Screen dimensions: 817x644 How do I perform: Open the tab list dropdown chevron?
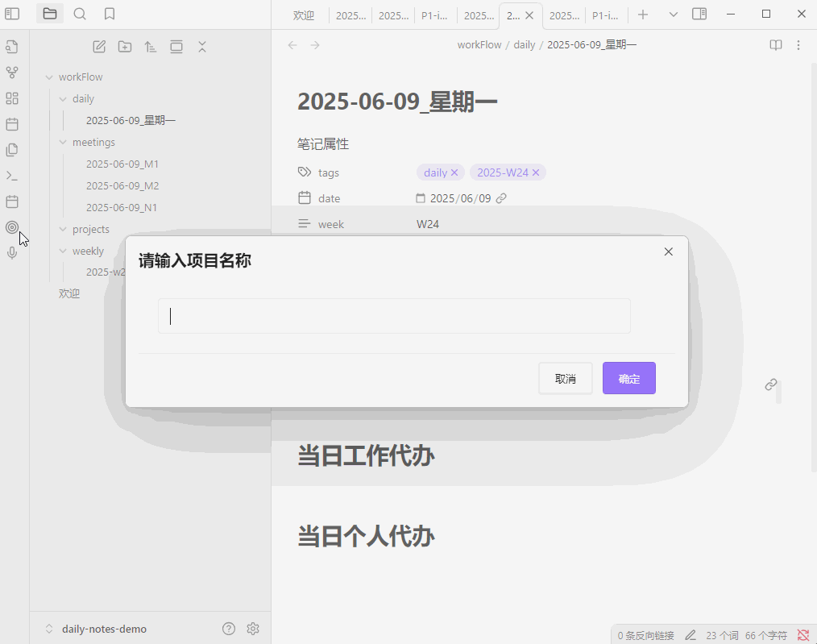[x=673, y=14]
